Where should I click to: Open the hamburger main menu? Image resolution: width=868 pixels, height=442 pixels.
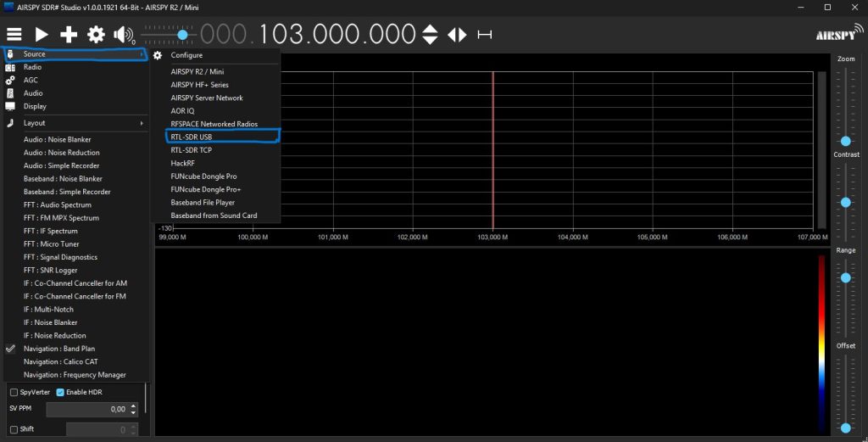[14, 34]
